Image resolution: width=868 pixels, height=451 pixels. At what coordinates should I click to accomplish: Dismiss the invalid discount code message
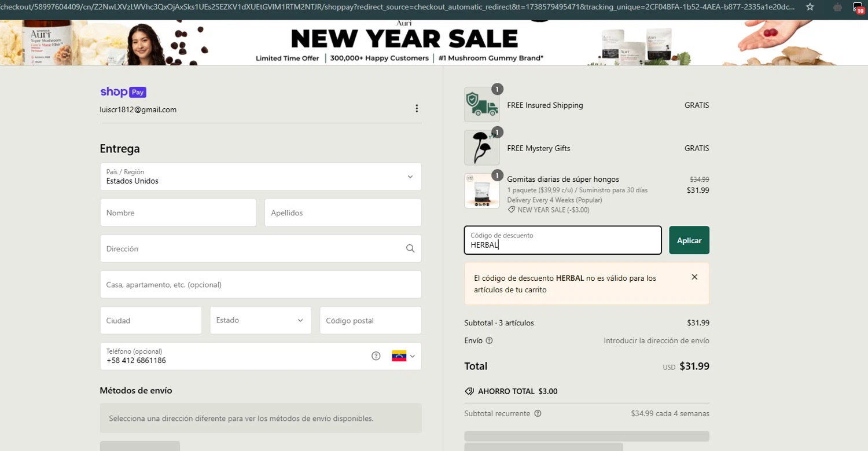pos(694,277)
